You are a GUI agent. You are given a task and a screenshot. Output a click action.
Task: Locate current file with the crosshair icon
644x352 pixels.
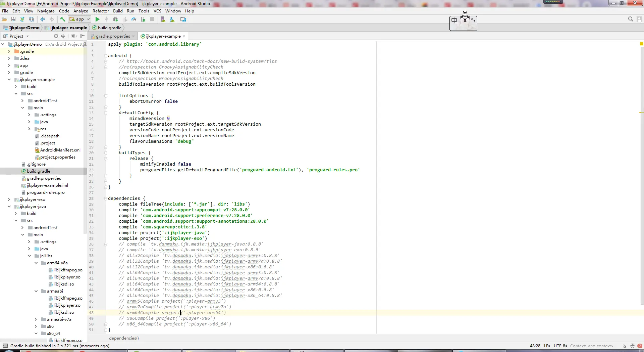(56, 36)
